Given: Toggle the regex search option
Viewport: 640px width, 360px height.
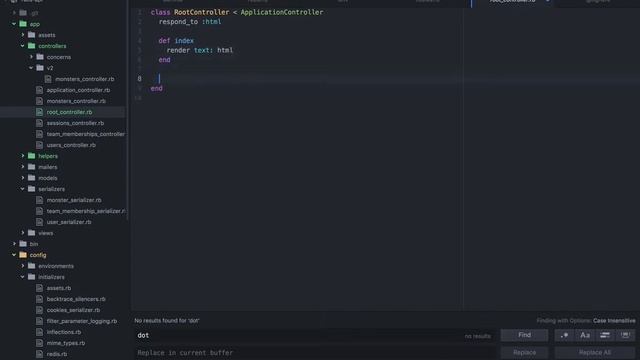Looking at the screenshot, I should pos(564,336).
